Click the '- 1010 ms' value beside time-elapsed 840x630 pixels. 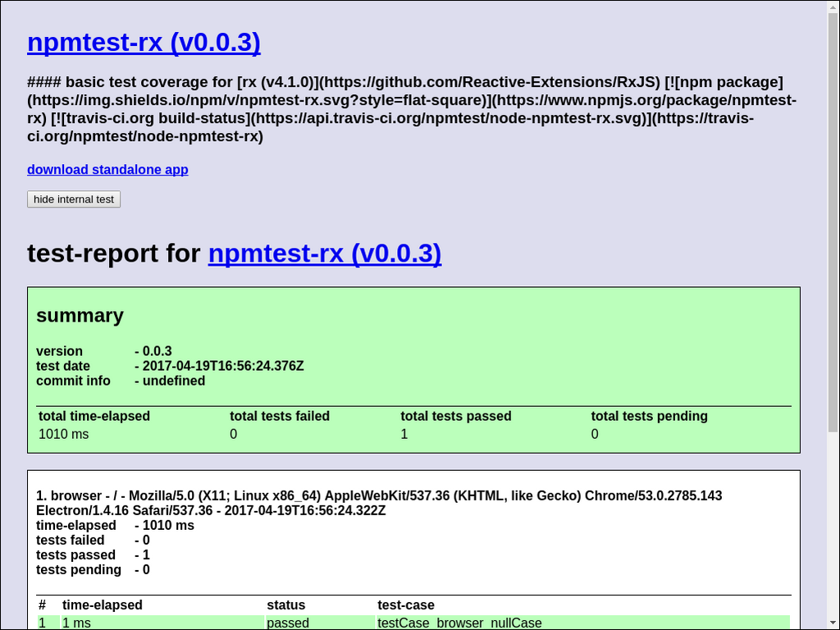[x=164, y=526]
